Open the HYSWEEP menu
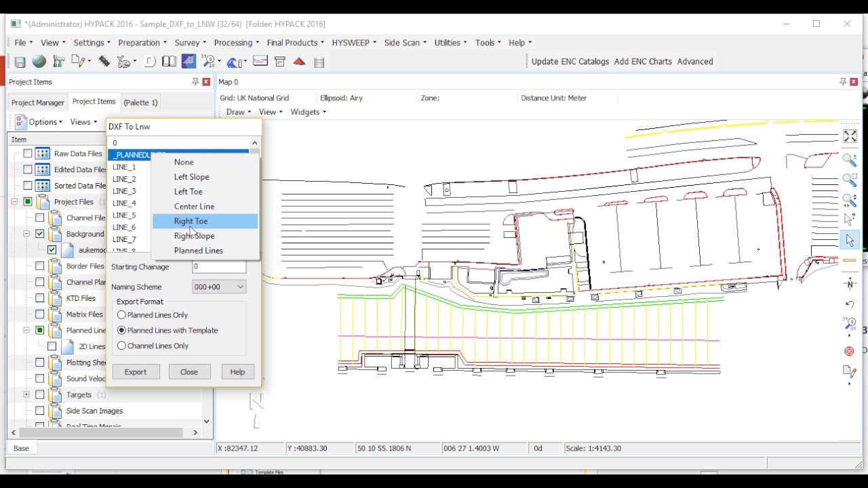The height and width of the screenshot is (488, 868). point(354,43)
